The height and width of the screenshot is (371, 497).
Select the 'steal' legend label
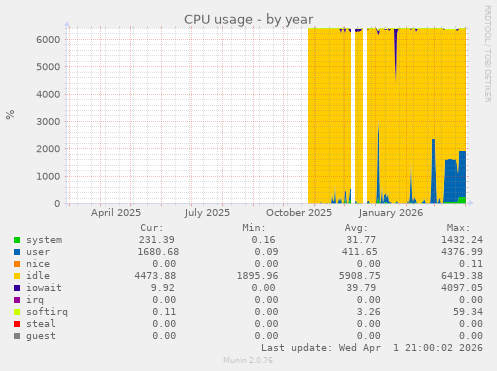pyautogui.click(x=41, y=324)
